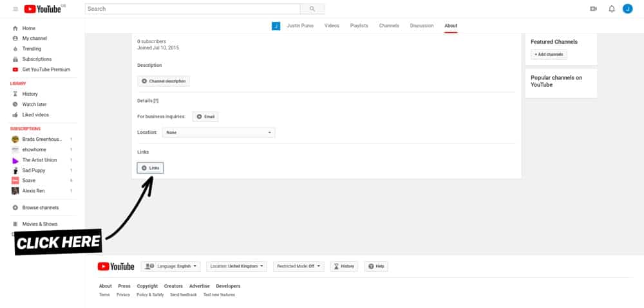Click the My channel sidebar icon
The height and width of the screenshot is (308, 644).
point(15,39)
